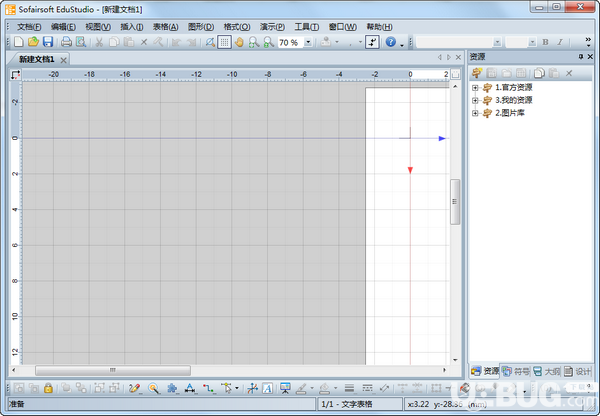Select the pencil drawing tool in bottom toolbar

[134, 388]
